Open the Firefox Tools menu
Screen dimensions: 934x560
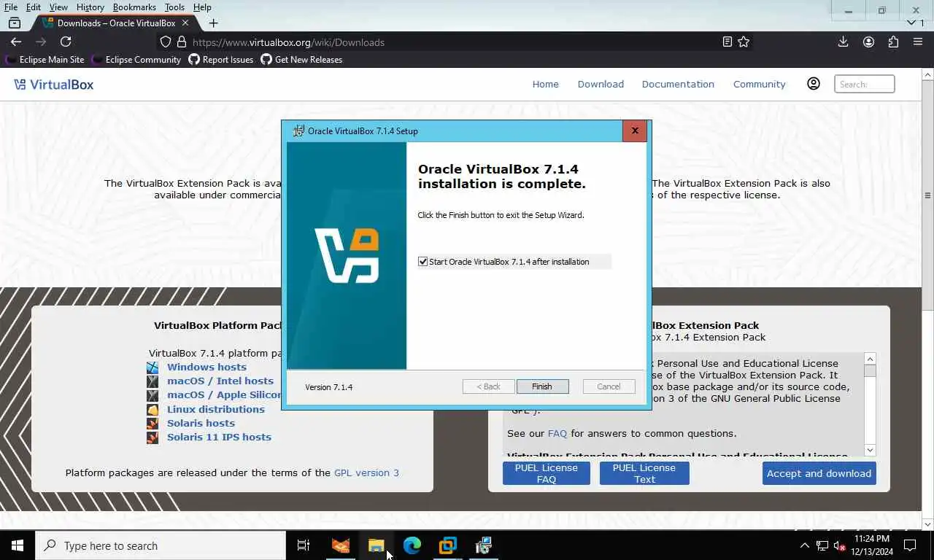tap(174, 7)
